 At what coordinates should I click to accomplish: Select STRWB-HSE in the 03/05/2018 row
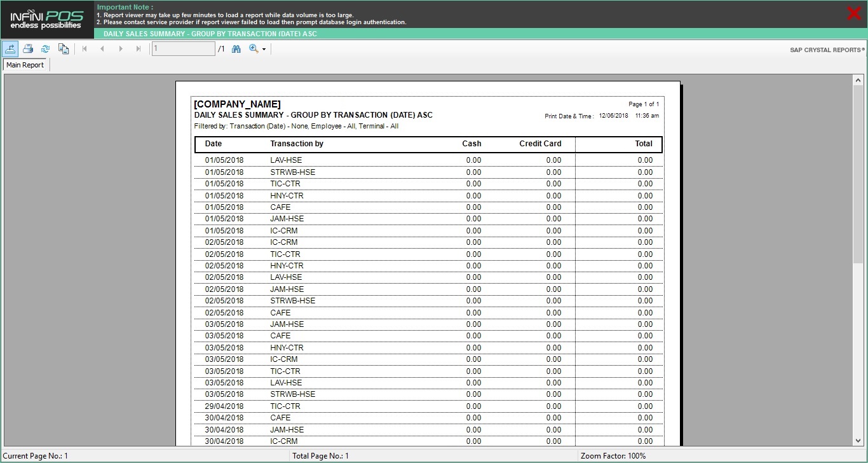click(x=292, y=394)
